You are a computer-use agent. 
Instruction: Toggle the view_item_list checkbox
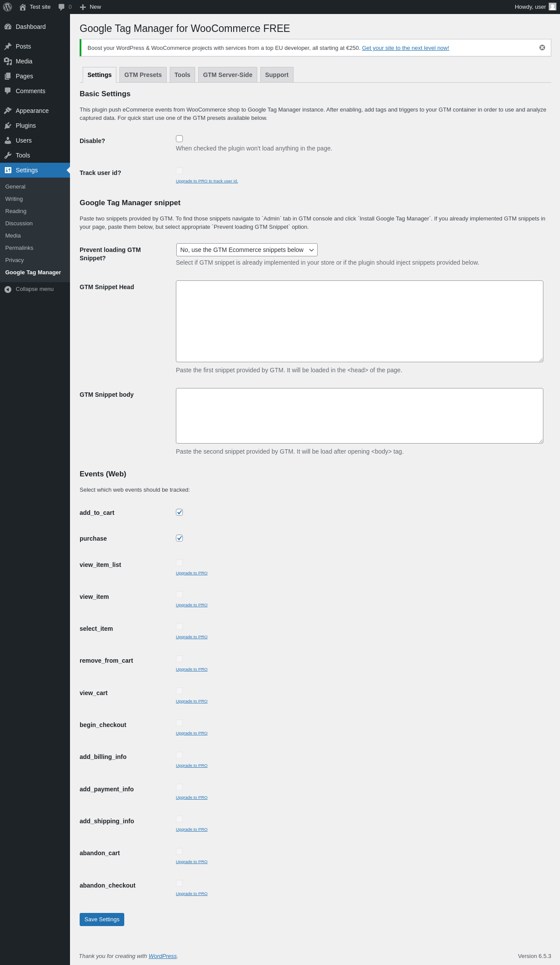tap(179, 563)
